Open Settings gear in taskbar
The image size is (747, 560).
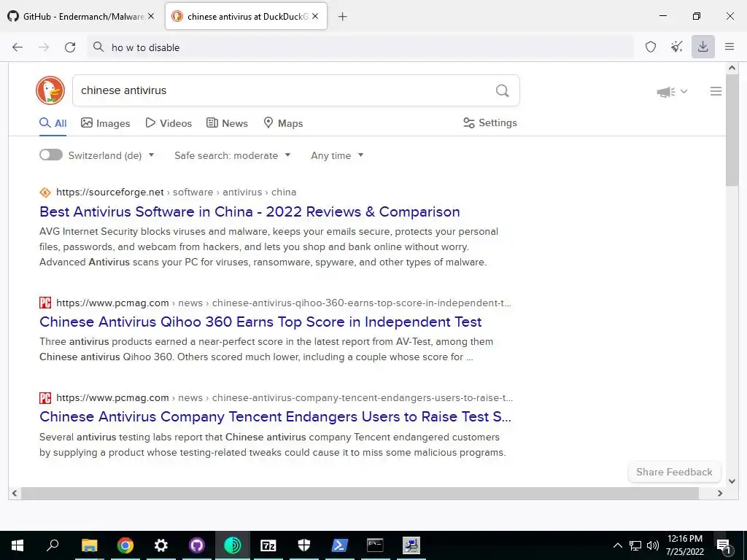pyautogui.click(x=161, y=545)
